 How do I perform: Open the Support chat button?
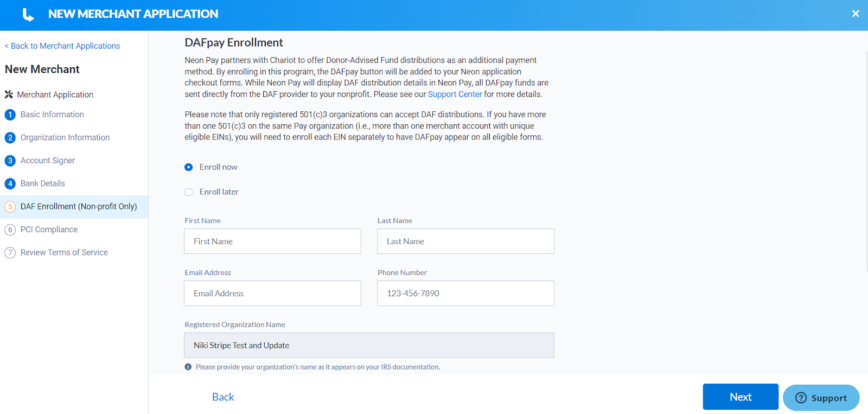[821, 398]
